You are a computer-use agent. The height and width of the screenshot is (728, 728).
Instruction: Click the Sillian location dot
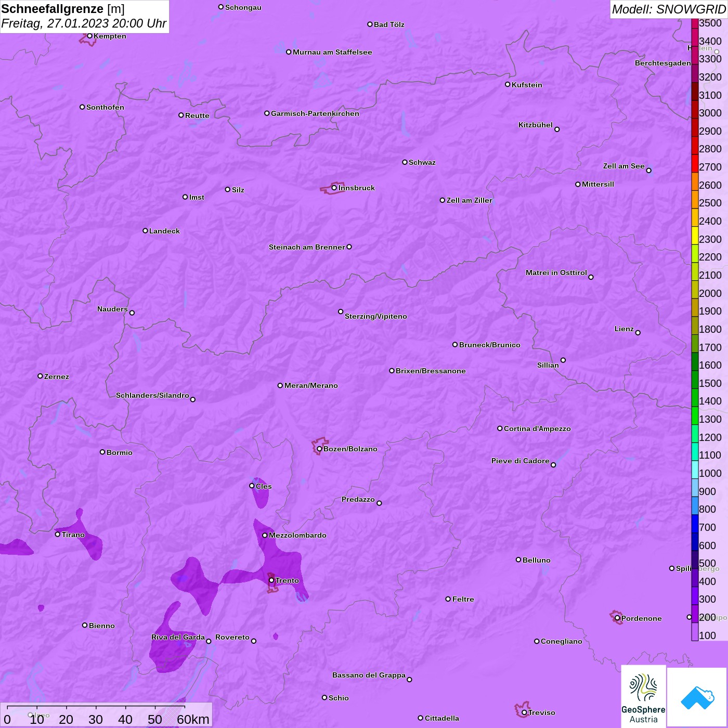(563, 360)
